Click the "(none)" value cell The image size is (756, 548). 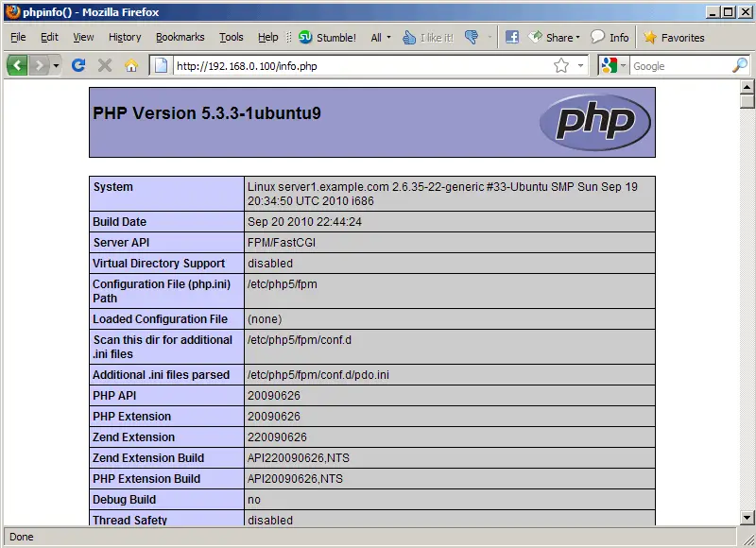[450, 319]
